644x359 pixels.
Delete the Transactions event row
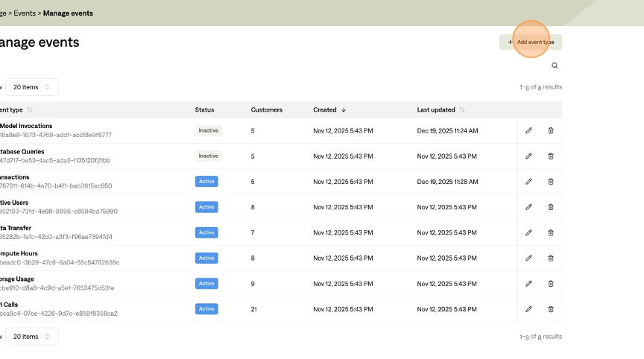551,182
